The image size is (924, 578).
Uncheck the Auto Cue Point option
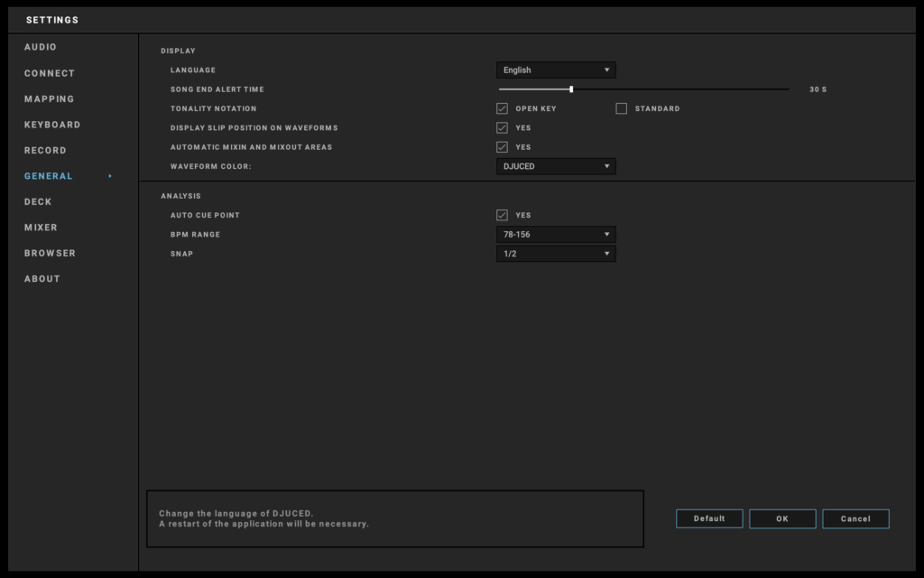[x=503, y=216]
